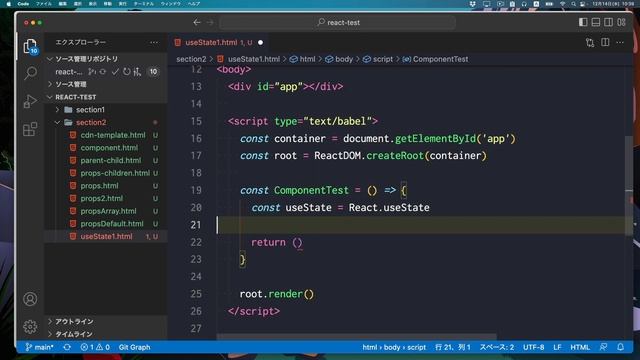Open the Search view in the activity bar
Screen dimensions: 640x360
[x=30, y=73]
